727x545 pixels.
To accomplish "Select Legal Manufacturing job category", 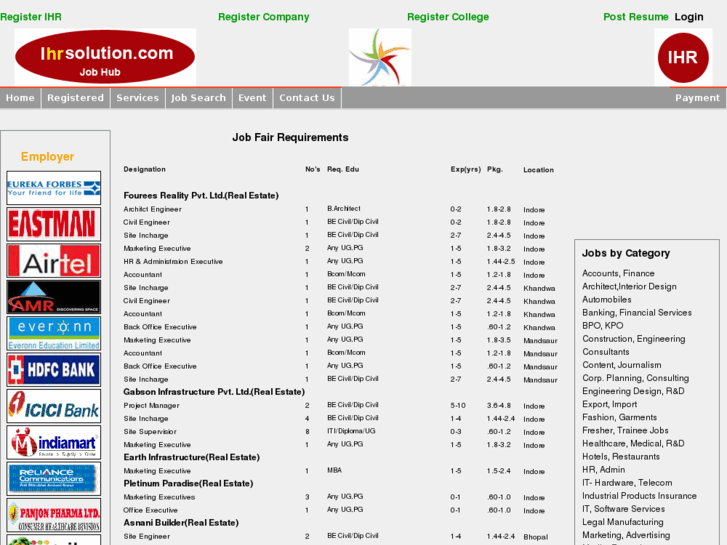I will click(x=623, y=522).
